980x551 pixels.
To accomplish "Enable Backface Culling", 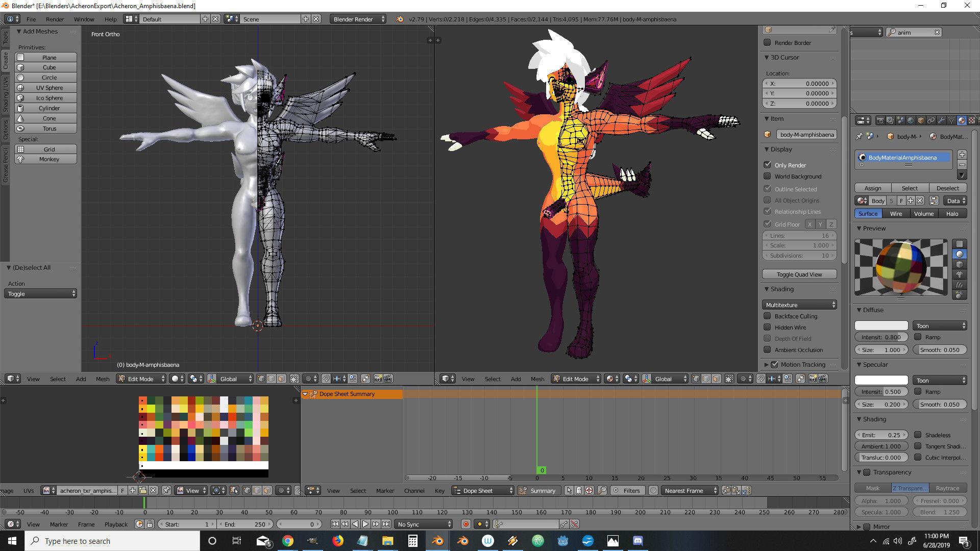I will coord(767,316).
